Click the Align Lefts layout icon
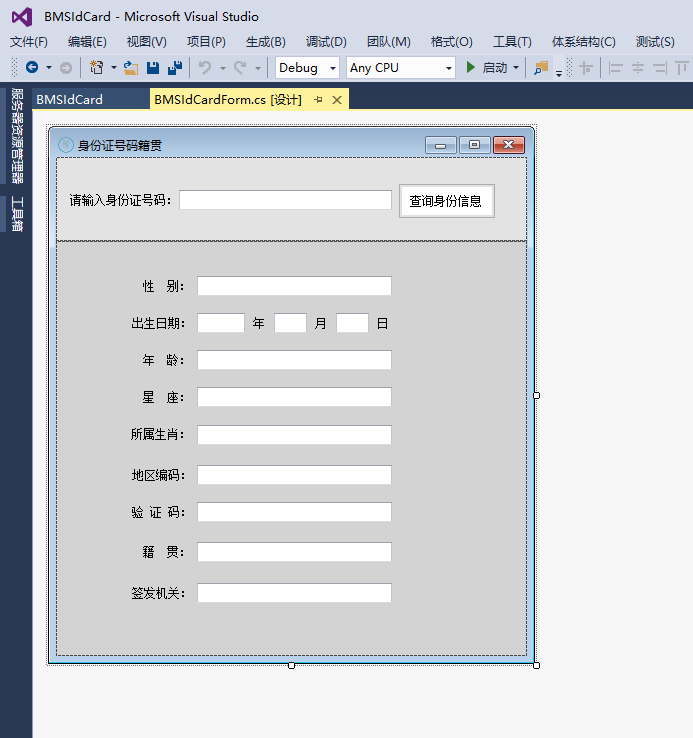The width and height of the screenshot is (693, 738). coord(615,68)
